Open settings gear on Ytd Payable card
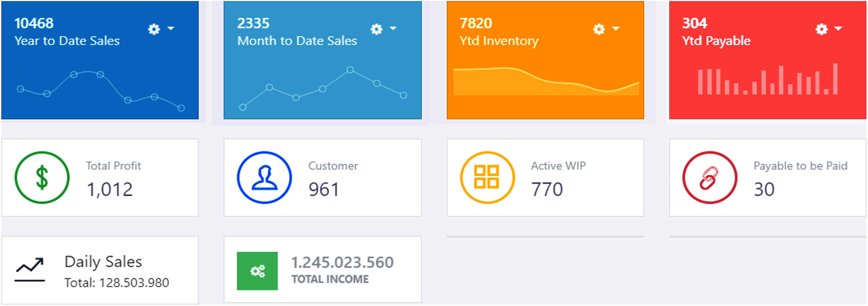This screenshot has width=868, height=306. (x=822, y=29)
